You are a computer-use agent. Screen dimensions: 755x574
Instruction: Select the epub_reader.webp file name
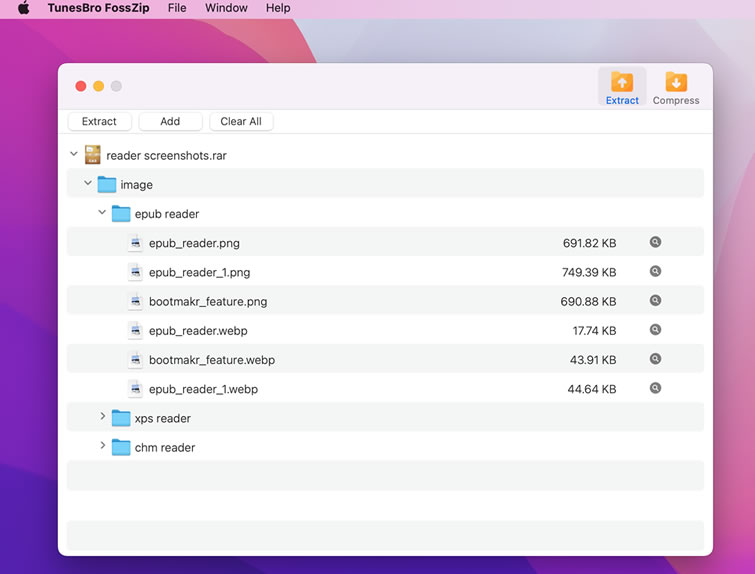click(198, 331)
